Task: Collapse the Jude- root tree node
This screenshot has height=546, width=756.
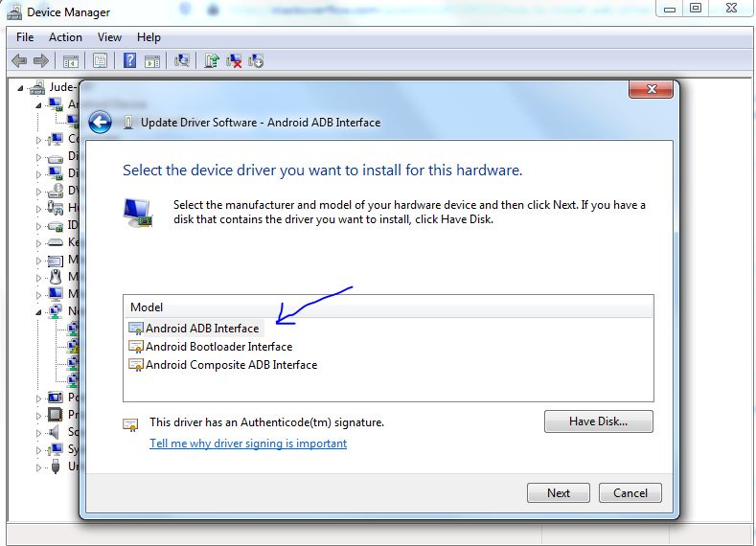Action: (20, 88)
